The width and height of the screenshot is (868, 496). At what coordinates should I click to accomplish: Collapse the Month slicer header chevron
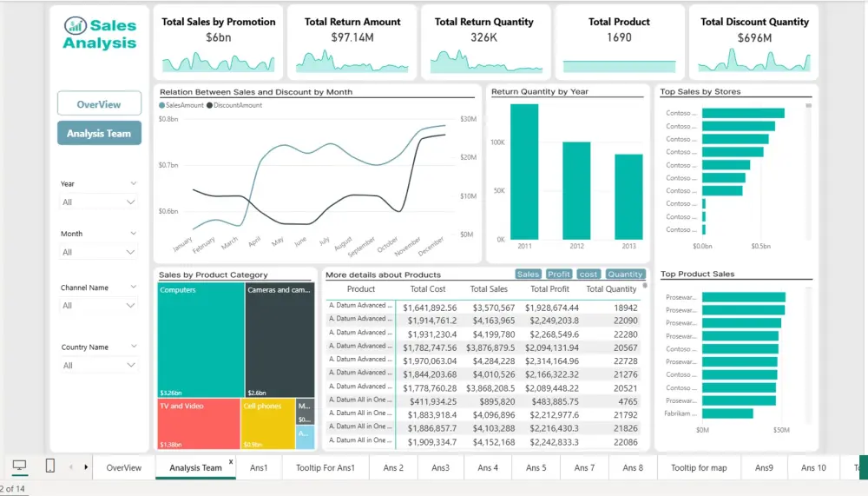[134, 234]
